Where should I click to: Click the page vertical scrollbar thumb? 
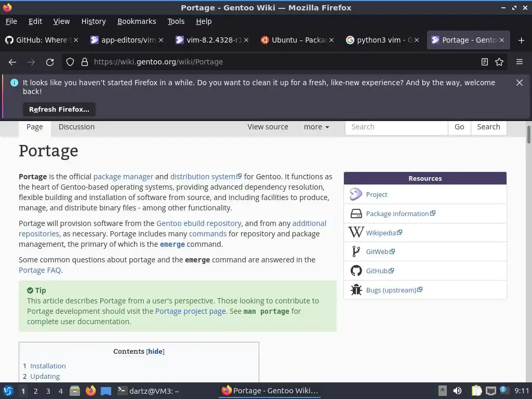pyautogui.click(x=528, y=135)
